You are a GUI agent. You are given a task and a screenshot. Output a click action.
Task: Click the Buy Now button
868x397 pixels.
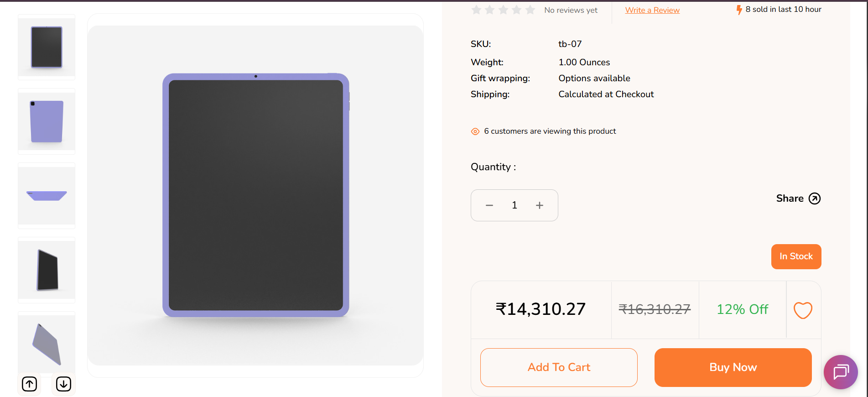tap(733, 367)
